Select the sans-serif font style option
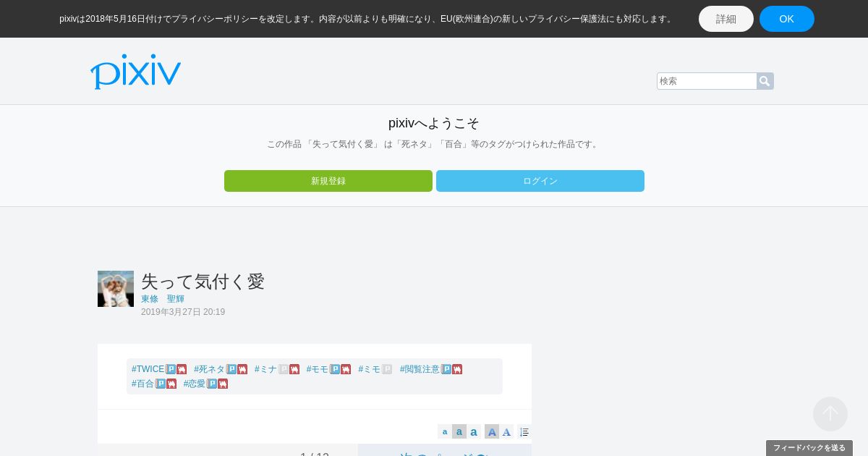 [492, 432]
